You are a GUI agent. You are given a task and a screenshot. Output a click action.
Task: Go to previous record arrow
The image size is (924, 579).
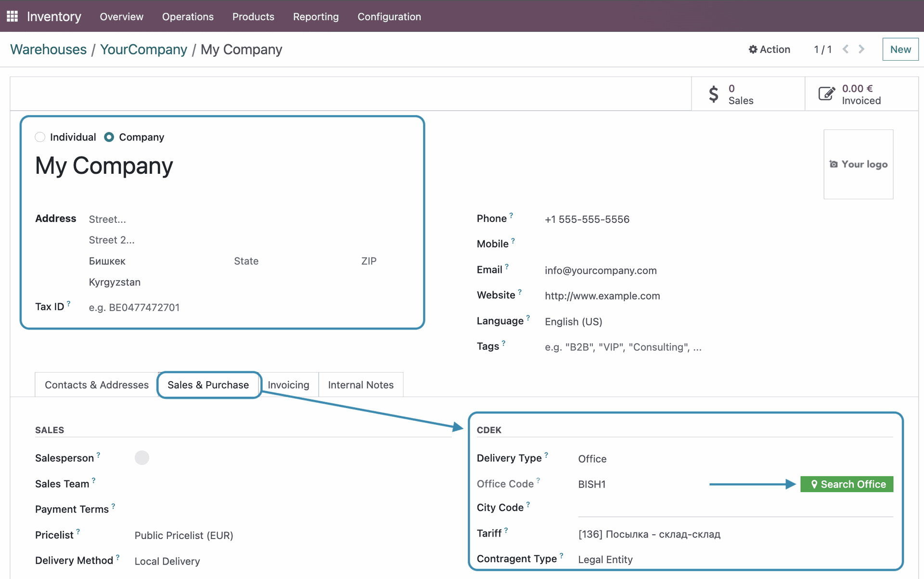pyautogui.click(x=846, y=49)
